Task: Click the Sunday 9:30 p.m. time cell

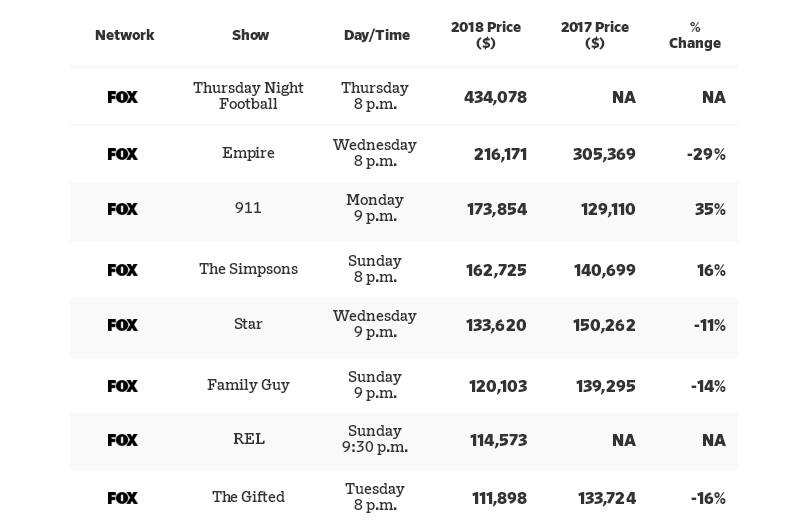Action: click(375, 439)
